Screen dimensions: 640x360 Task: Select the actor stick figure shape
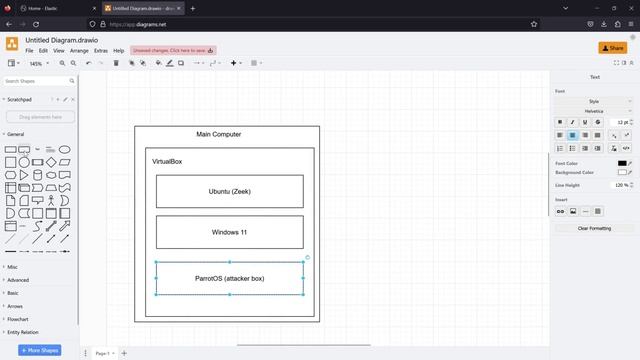click(x=51, y=200)
